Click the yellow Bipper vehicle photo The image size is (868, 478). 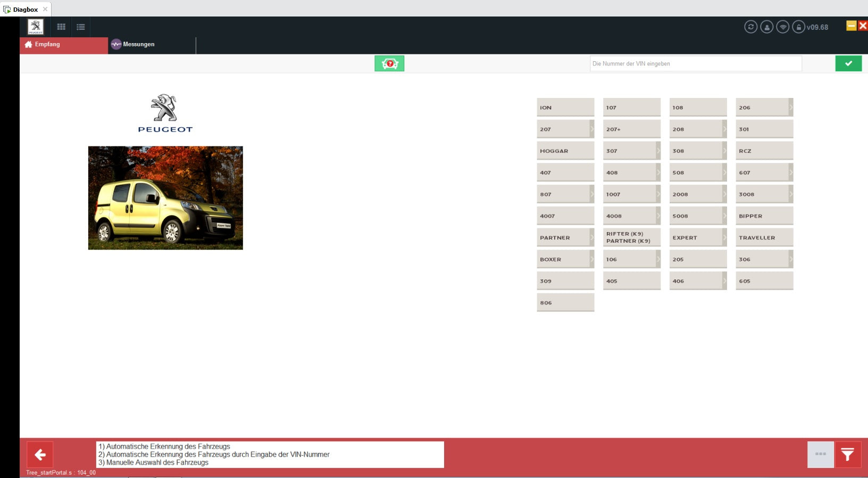point(165,198)
